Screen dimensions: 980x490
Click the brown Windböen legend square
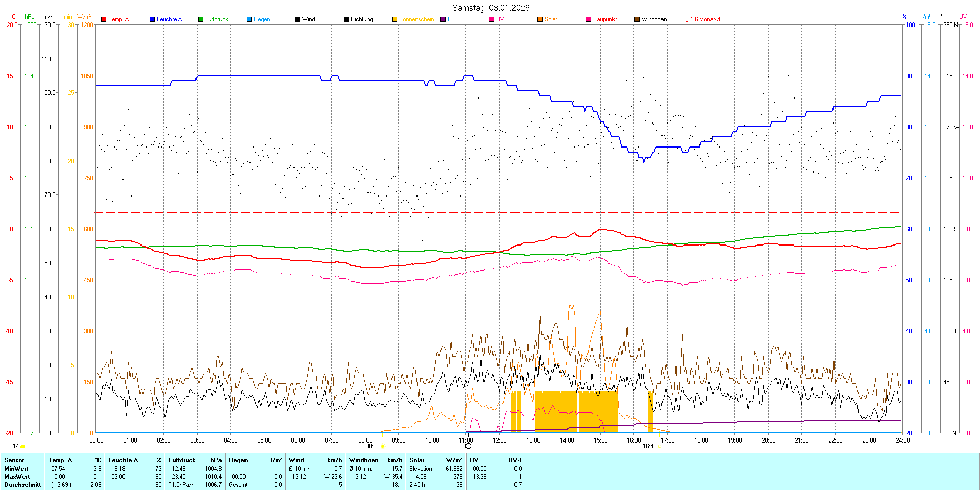pos(637,19)
